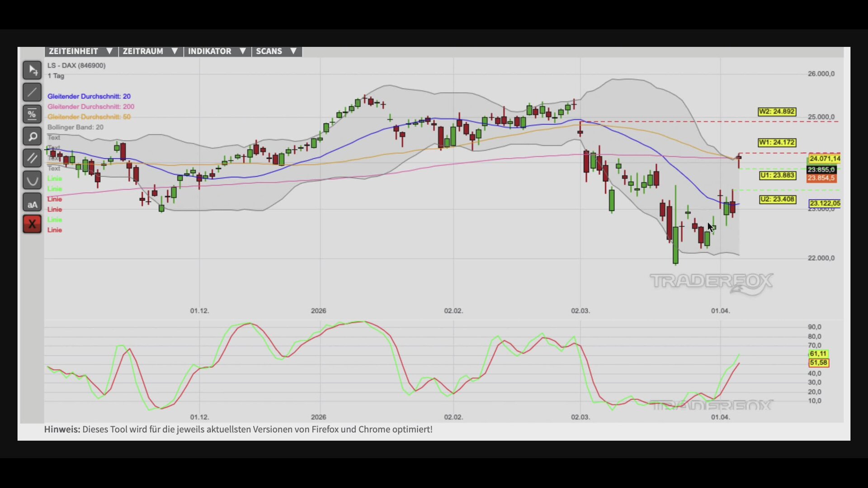Select the trend line drawing tool
The height and width of the screenshot is (488, 868).
coord(32,92)
